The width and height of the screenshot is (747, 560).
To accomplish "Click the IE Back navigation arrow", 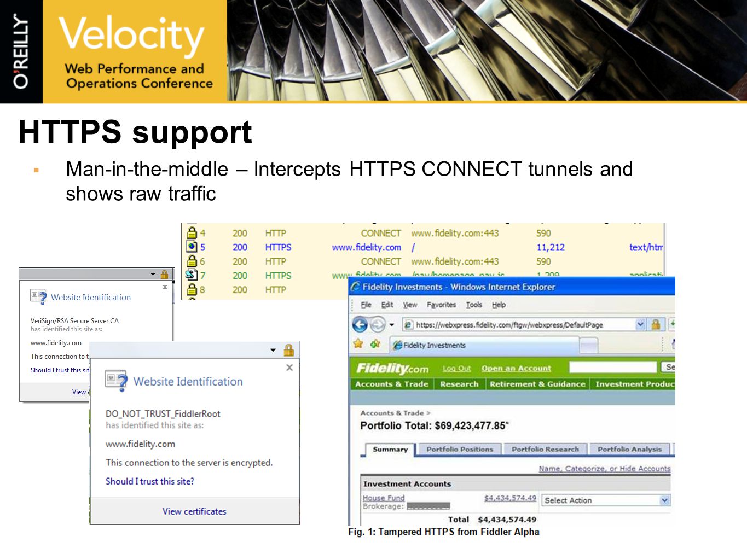I will click(360, 325).
